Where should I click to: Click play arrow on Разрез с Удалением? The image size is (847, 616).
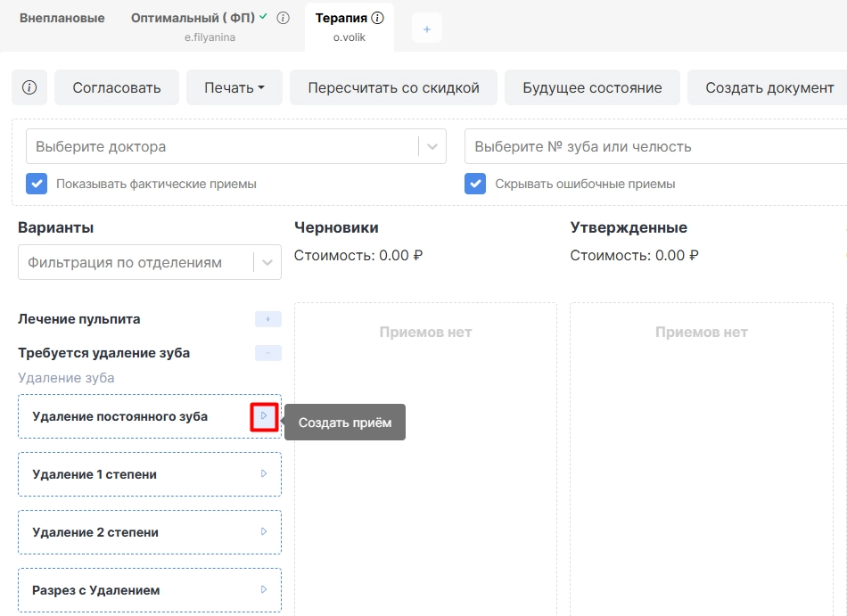pos(264,589)
